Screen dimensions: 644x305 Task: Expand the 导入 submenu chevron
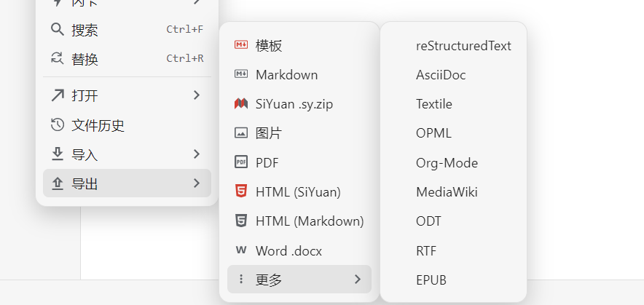[197, 154]
